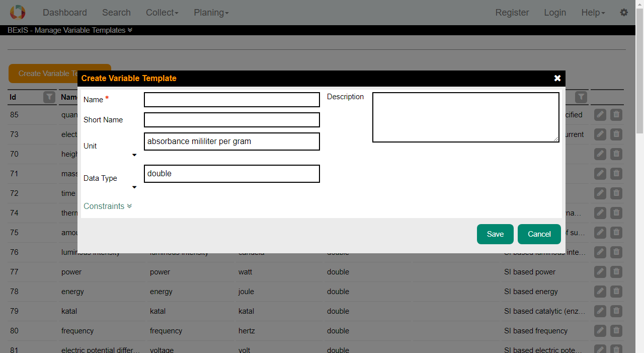Viewport: 644px width, 353px height.
Task: Open the settings gear icon
Action: tap(624, 13)
